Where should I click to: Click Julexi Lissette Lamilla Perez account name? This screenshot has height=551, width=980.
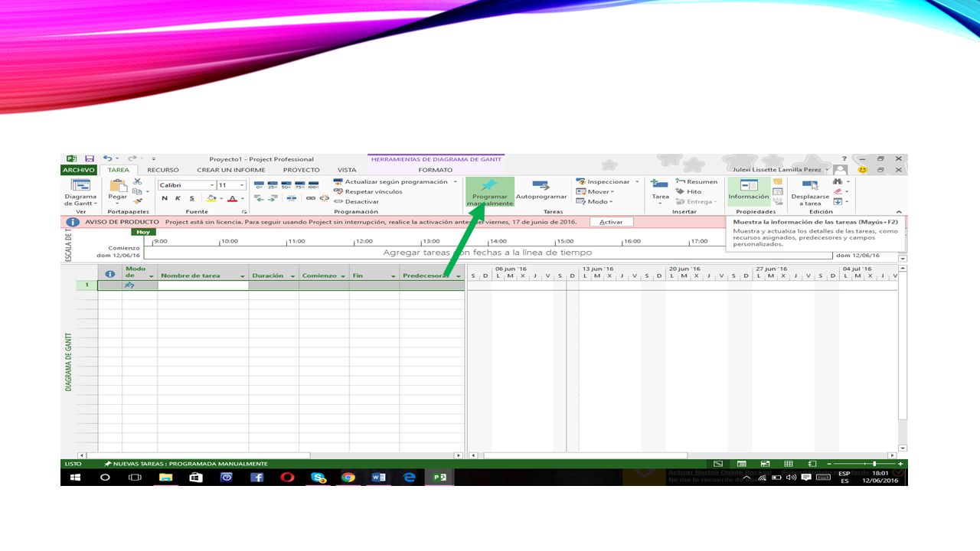point(776,170)
